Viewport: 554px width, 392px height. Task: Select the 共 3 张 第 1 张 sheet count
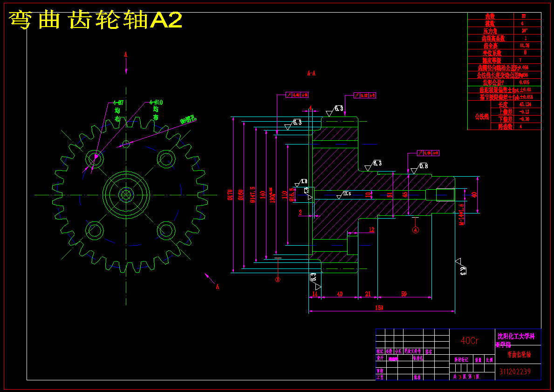click(466, 377)
